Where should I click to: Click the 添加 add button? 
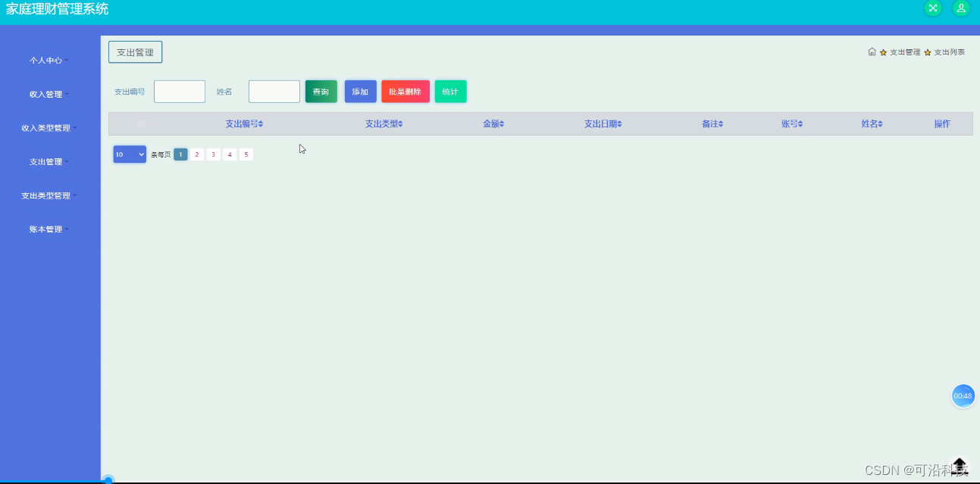361,92
